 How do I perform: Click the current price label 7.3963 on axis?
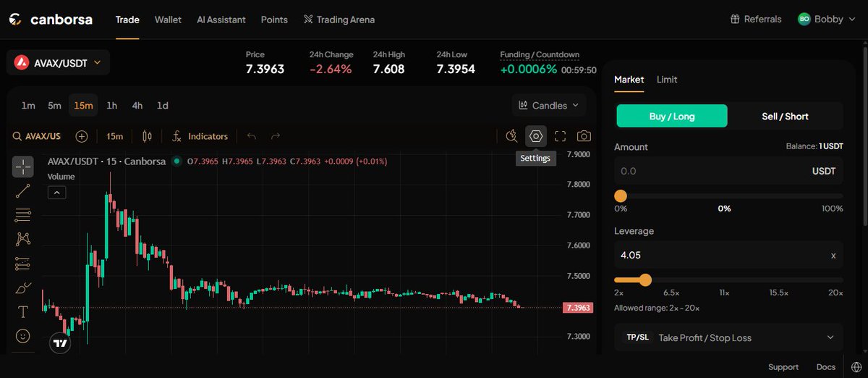click(x=578, y=308)
